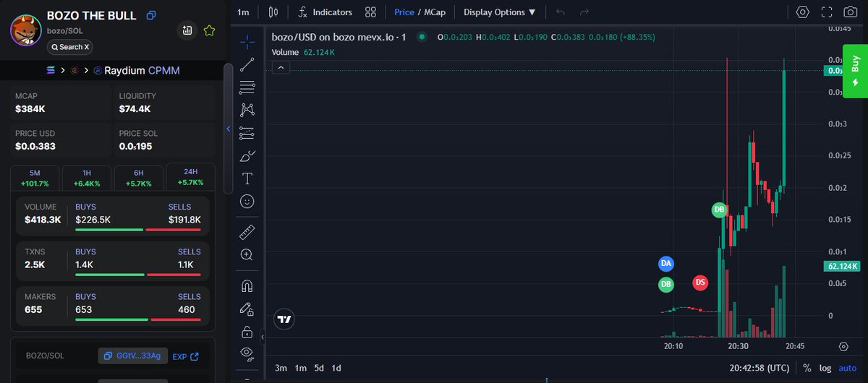The height and width of the screenshot is (383, 868).
Task: Take a chart snapshot with camera icon
Action: click(850, 12)
